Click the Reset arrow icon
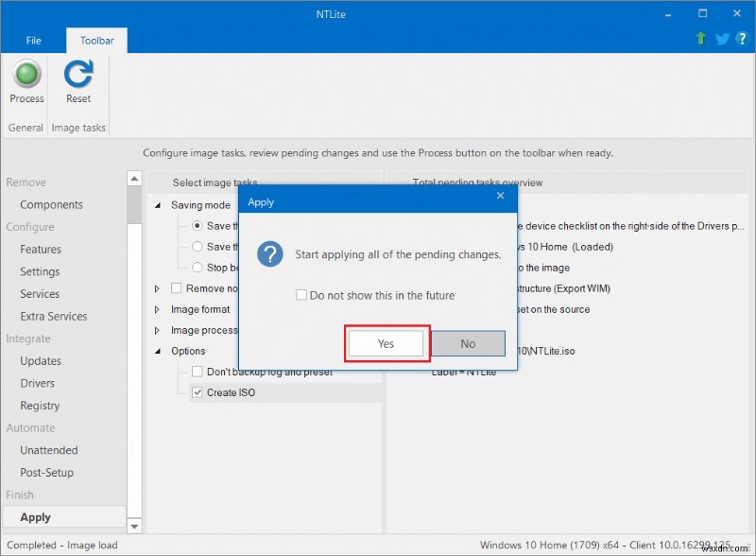The width and height of the screenshot is (756, 556). [78, 74]
